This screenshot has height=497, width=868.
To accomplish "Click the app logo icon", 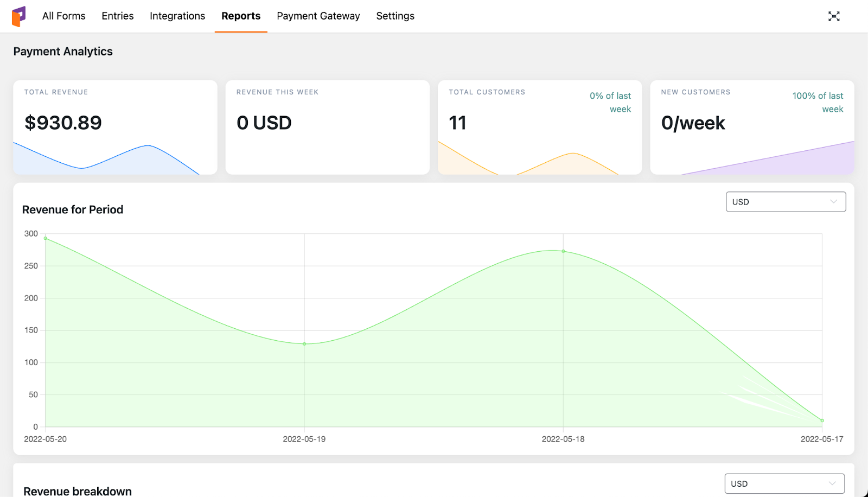I will pos(19,16).
